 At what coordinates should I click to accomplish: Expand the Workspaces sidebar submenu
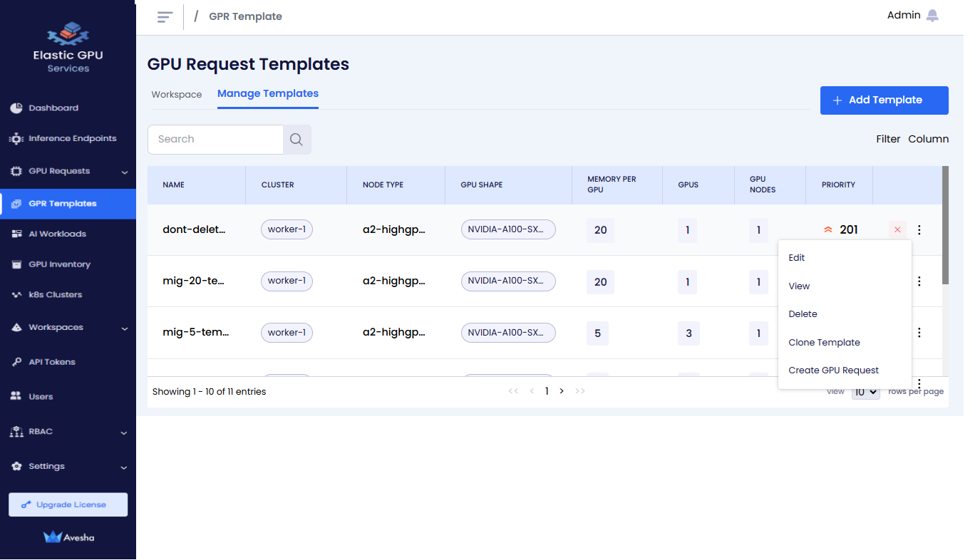pyautogui.click(x=124, y=328)
